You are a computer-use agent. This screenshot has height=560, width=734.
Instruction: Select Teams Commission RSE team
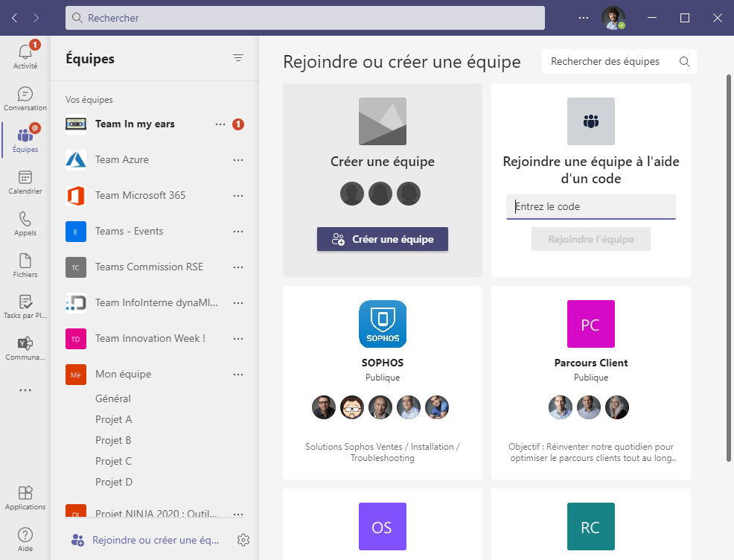[149, 267]
